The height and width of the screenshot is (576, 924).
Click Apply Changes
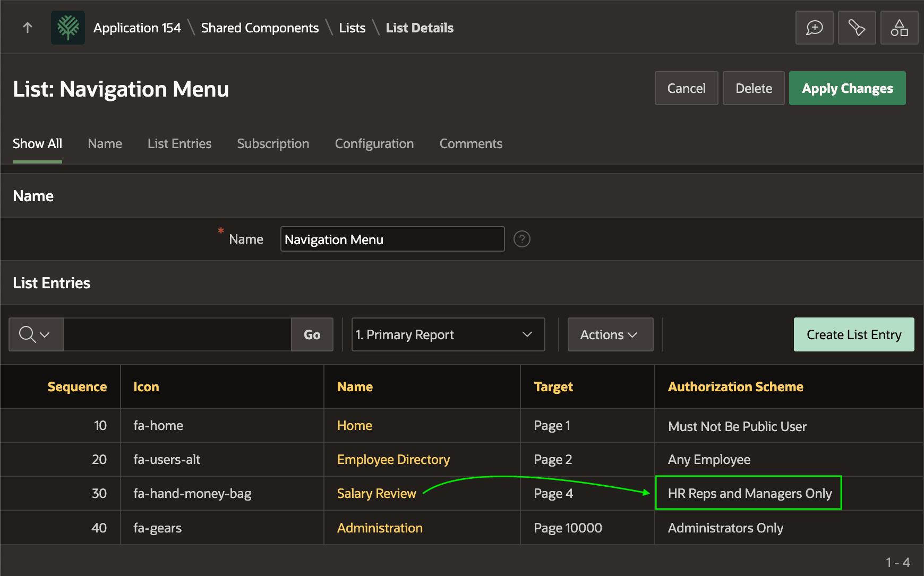tap(847, 88)
